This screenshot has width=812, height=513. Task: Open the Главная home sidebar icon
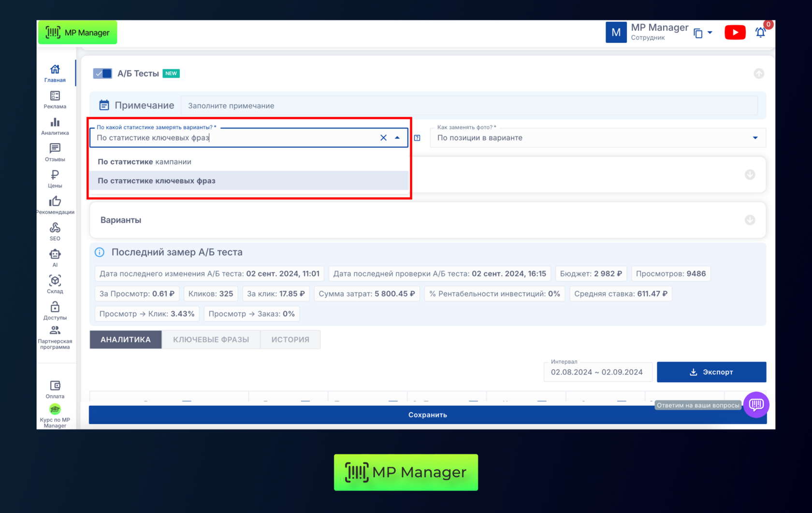click(x=55, y=73)
